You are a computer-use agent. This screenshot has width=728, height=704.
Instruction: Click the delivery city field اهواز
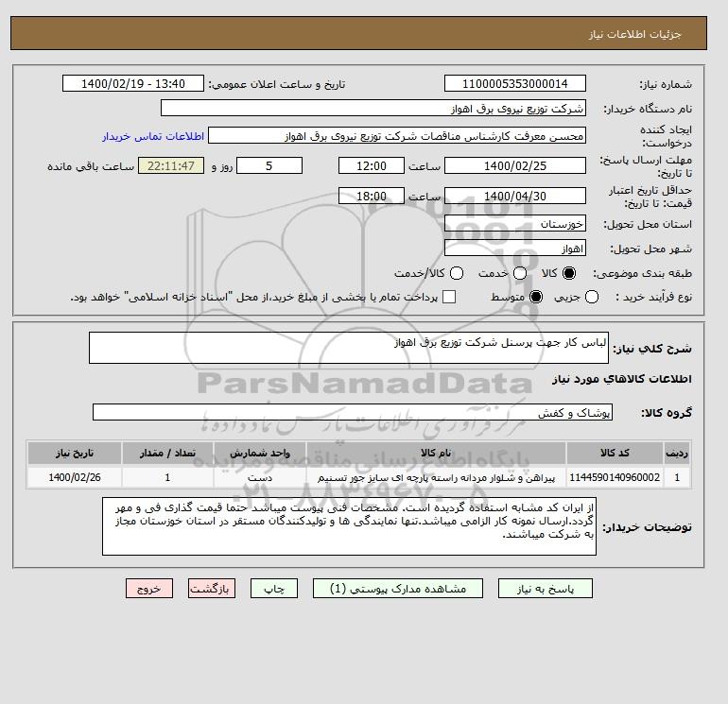tap(515, 249)
